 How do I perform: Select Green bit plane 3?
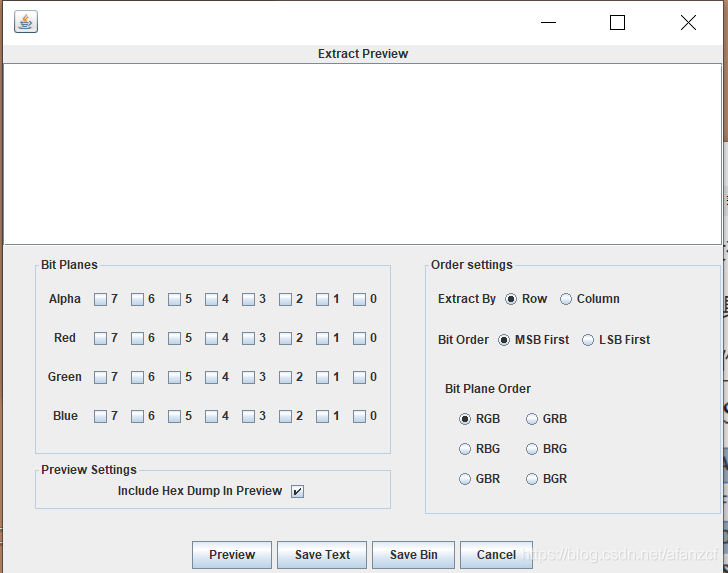coord(248,378)
